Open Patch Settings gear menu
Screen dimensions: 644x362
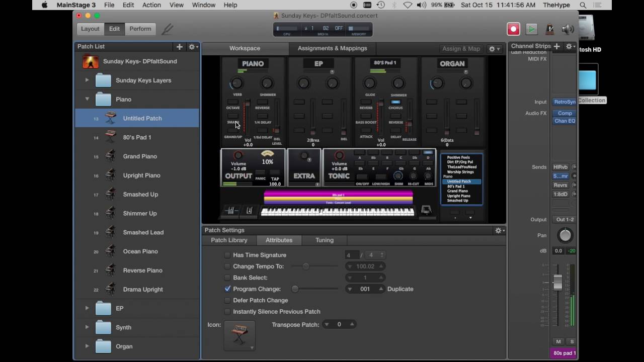pyautogui.click(x=500, y=230)
